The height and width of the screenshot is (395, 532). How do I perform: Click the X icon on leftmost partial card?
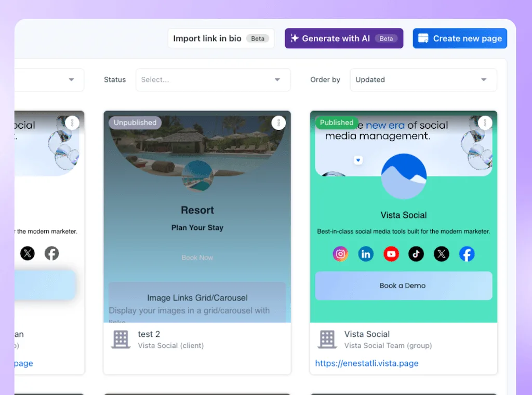(x=28, y=253)
